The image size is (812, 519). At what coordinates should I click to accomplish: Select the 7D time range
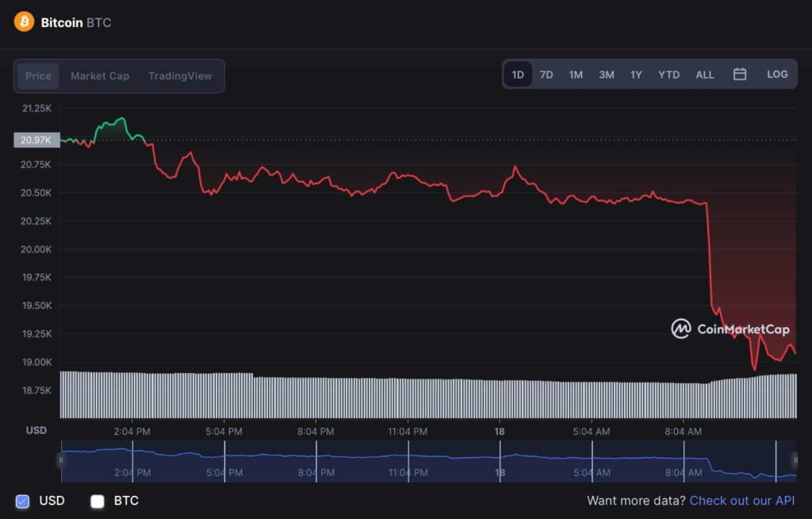pyautogui.click(x=546, y=75)
